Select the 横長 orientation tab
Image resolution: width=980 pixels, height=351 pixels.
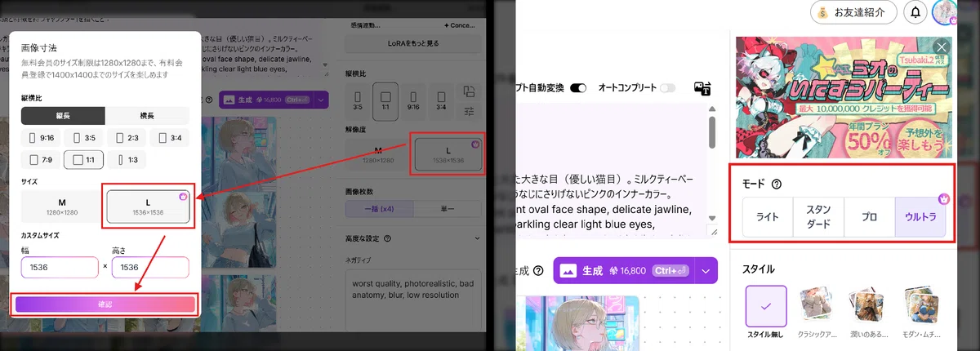coord(148,116)
